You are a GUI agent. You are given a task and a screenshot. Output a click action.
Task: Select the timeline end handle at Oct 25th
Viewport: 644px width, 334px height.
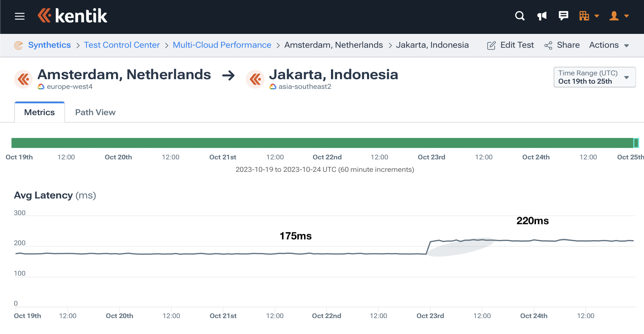636,143
